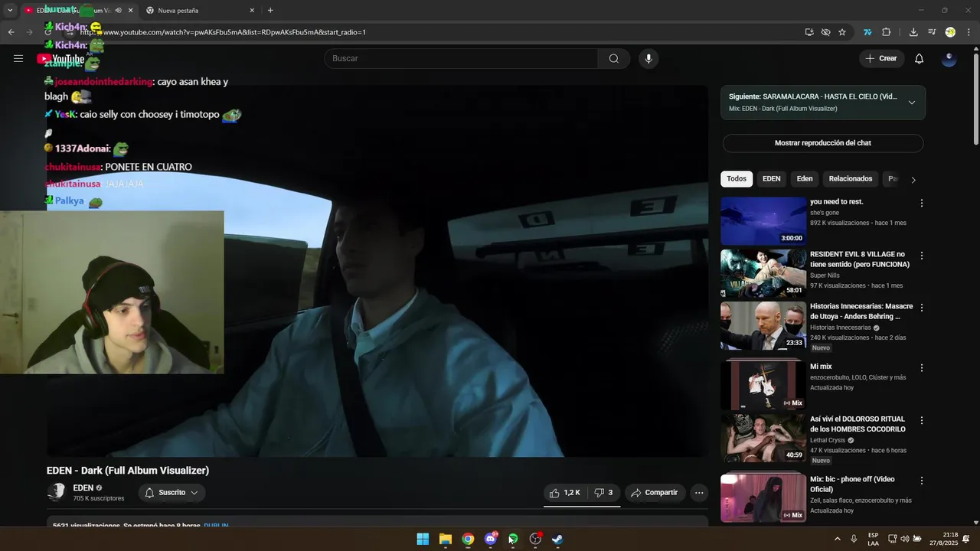The height and width of the screenshot is (551, 980).
Task: Close the Nueva pestaña tab
Action: pos(252,11)
